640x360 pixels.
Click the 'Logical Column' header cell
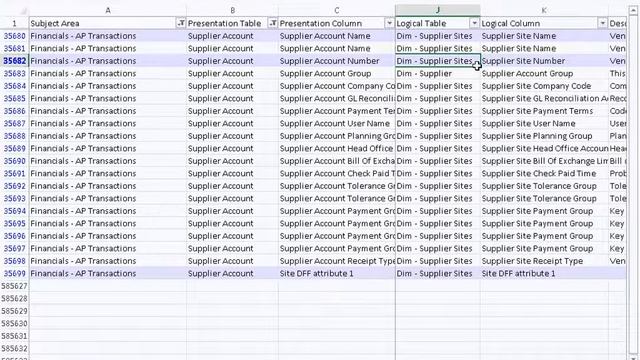(544, 23)
